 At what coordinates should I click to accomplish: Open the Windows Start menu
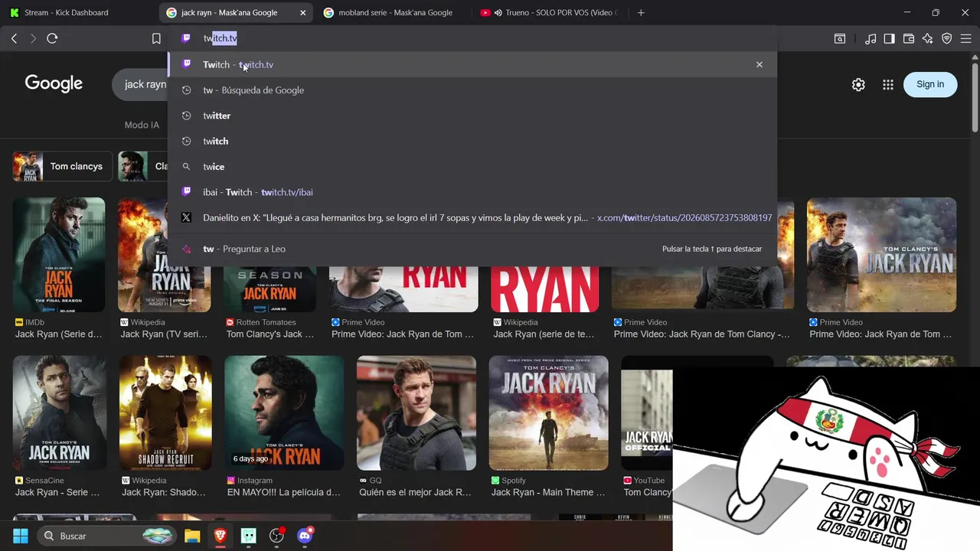(x=21, y=536)
